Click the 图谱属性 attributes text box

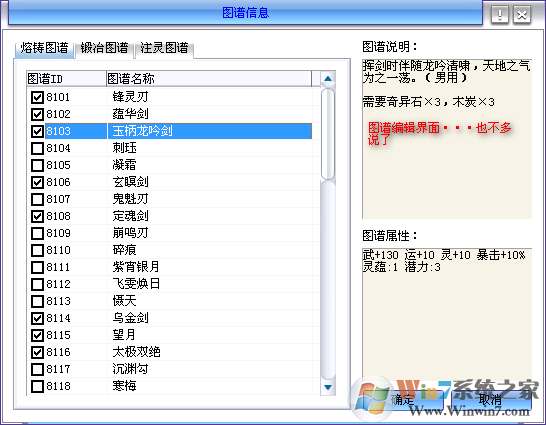[447, 313]
